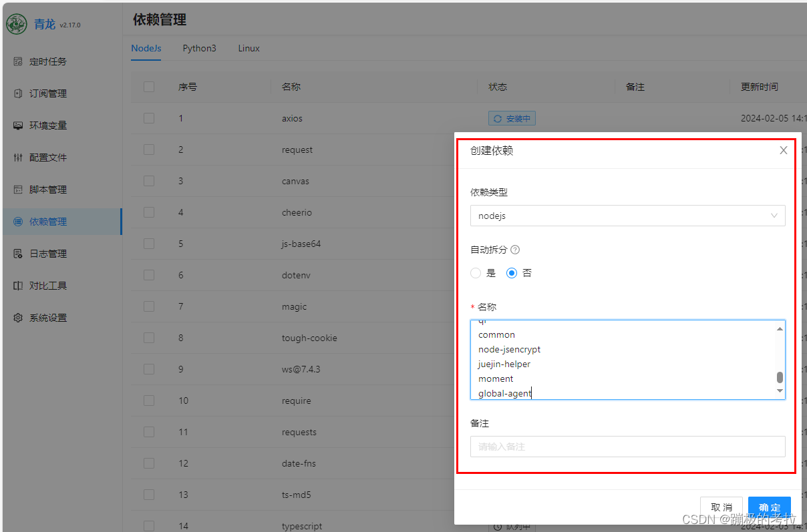Tick the select-all checkbox in table header
This screenshot has width=807, height=532.
point(149,87)
